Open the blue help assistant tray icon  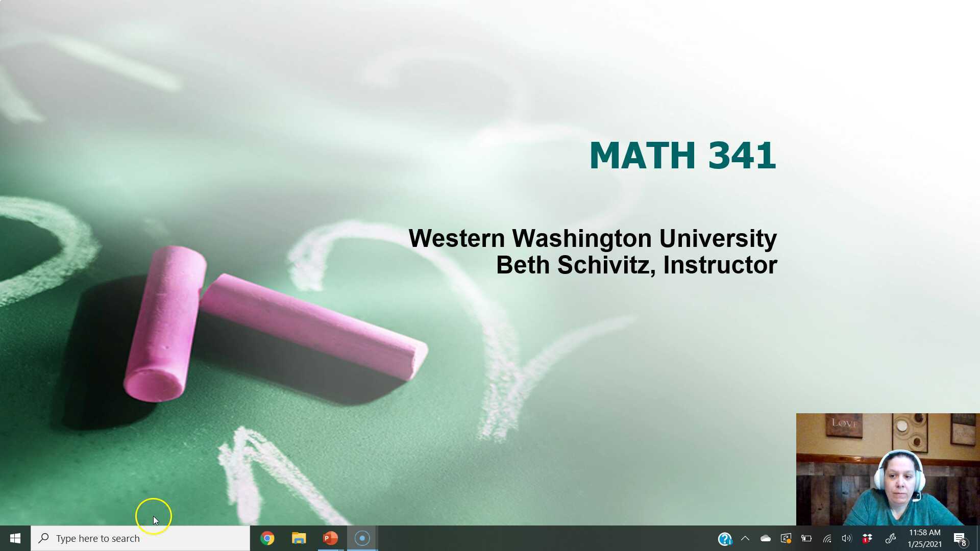tap(725, 538)
